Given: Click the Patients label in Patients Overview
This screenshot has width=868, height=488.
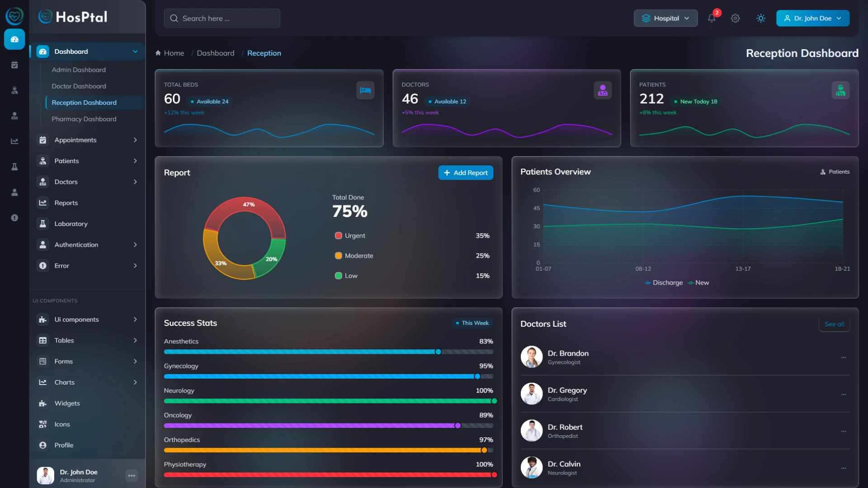Looking at the screenshot, I should [835, 172].
